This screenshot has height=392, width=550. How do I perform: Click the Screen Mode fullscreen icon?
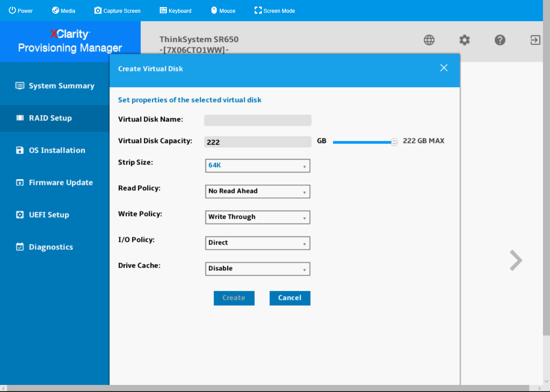pos(258,10)
